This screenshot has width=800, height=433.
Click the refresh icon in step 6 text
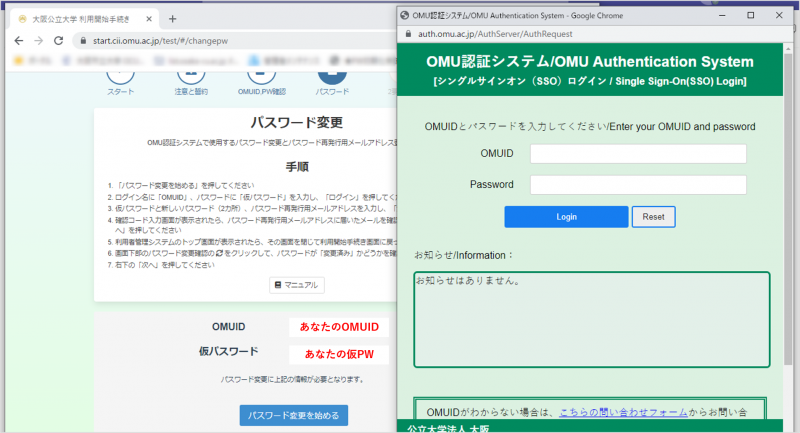[x=219, y=253]
